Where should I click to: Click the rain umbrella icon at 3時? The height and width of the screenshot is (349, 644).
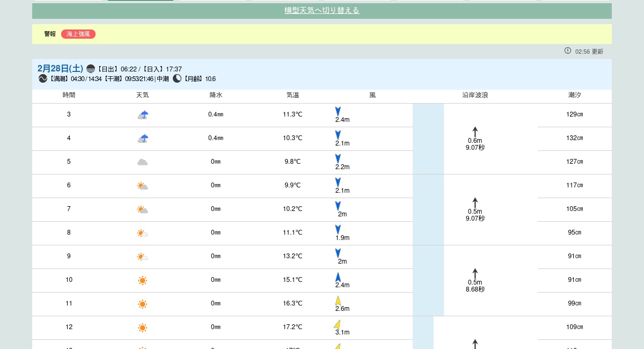pyautogui.click(x=143, y=115)
